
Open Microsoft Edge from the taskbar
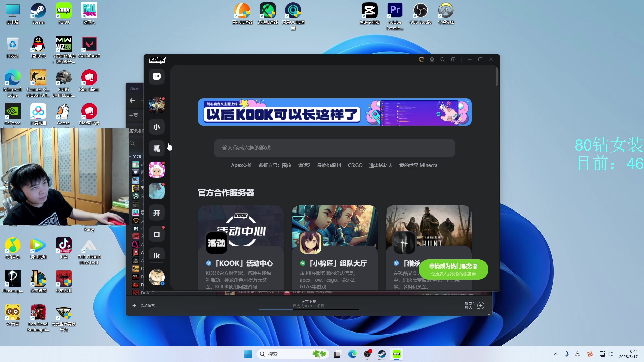352,354
